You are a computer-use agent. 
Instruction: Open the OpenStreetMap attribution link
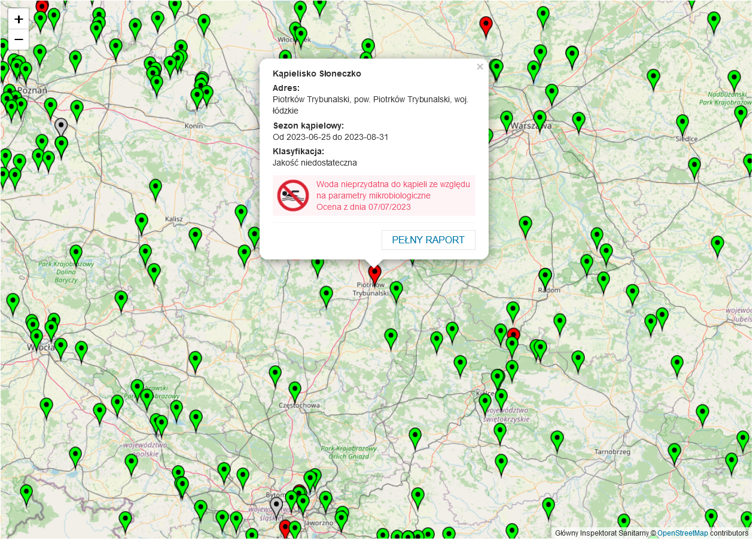coord(682,533)
